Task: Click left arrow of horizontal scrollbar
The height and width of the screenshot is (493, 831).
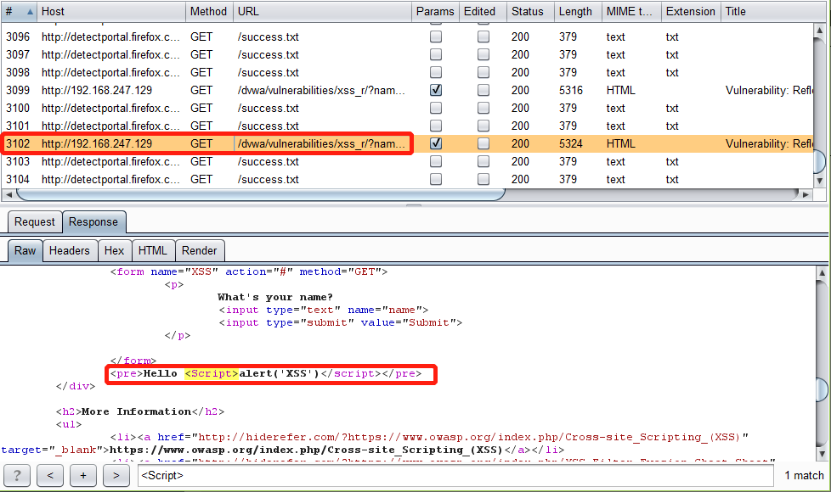Action: tap(8, 195)
